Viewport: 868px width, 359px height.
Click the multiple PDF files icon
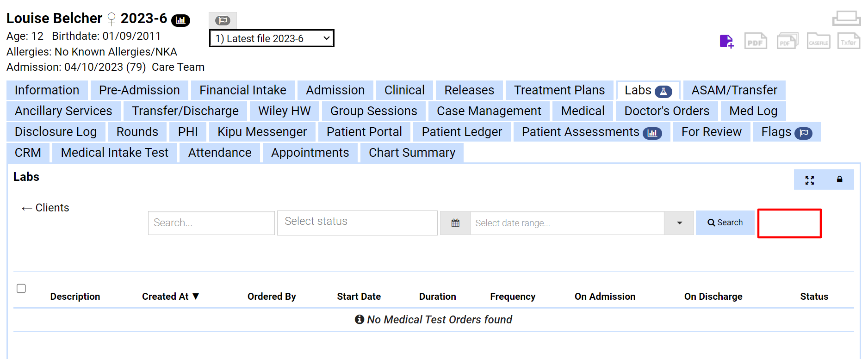point(787,41)
